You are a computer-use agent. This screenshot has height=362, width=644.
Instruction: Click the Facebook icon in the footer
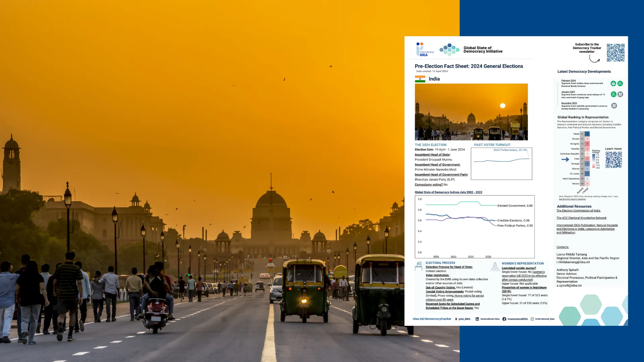tap(504, 319)
